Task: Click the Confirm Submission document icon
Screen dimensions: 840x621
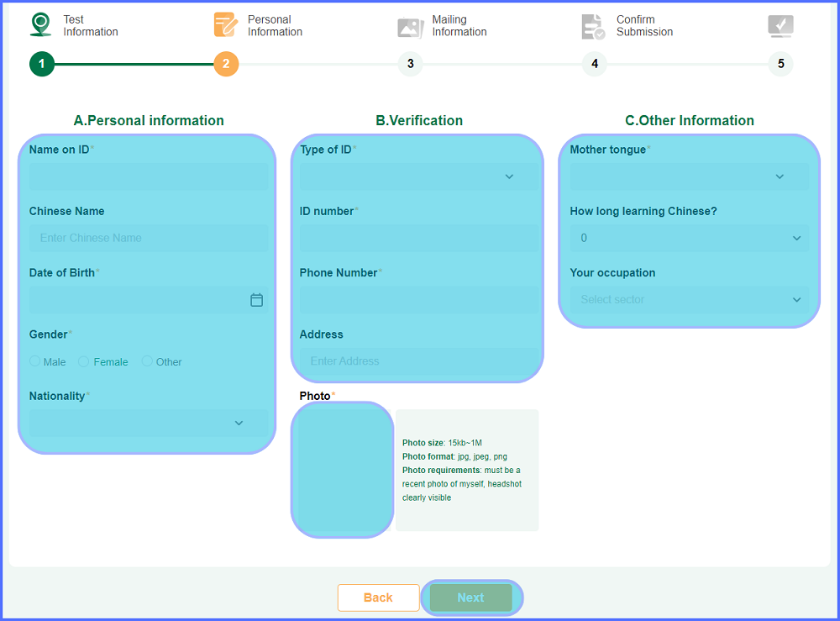Action: click(x=593, y=27)
